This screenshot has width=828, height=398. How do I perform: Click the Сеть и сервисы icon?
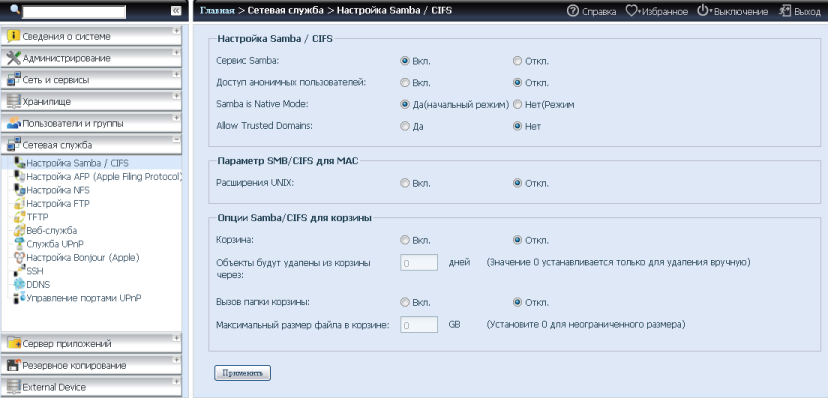tap(14, 80)
